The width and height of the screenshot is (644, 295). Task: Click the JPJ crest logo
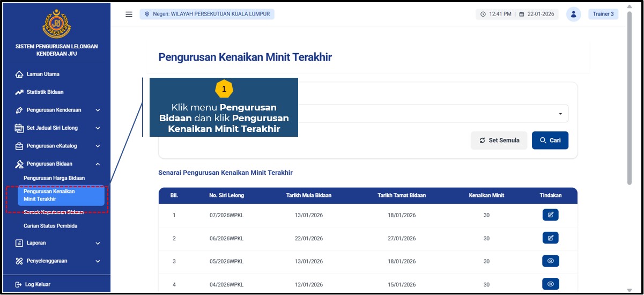(56, 24)
